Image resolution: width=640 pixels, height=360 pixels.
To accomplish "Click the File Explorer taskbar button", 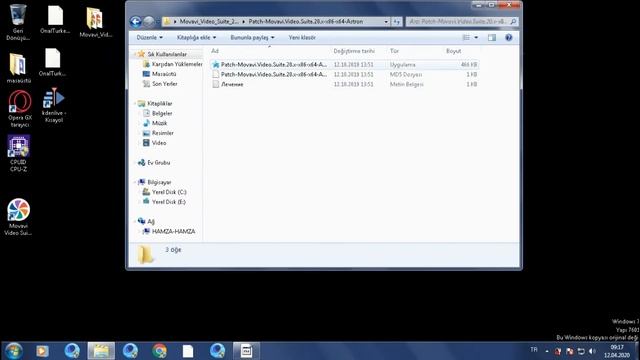I will click(101, 351).
